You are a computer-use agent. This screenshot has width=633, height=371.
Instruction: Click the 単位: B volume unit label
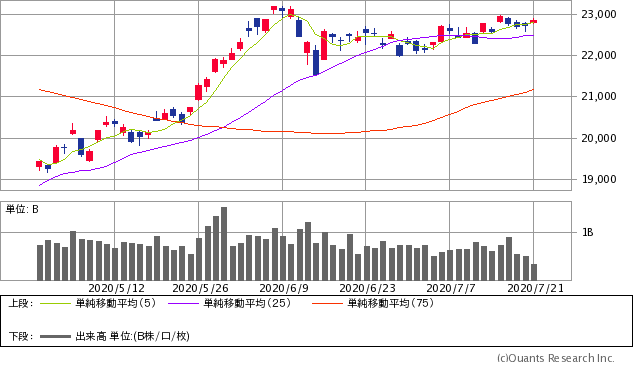point(22,210)
